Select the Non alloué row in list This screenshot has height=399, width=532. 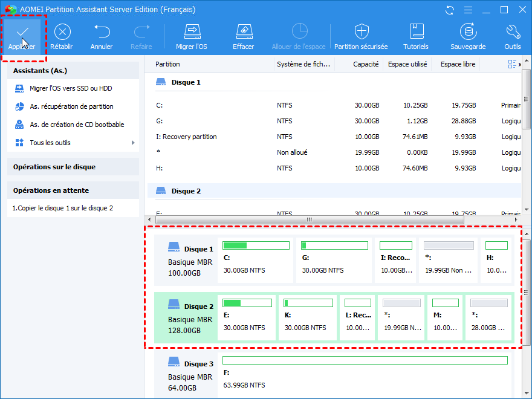point(334,152)
